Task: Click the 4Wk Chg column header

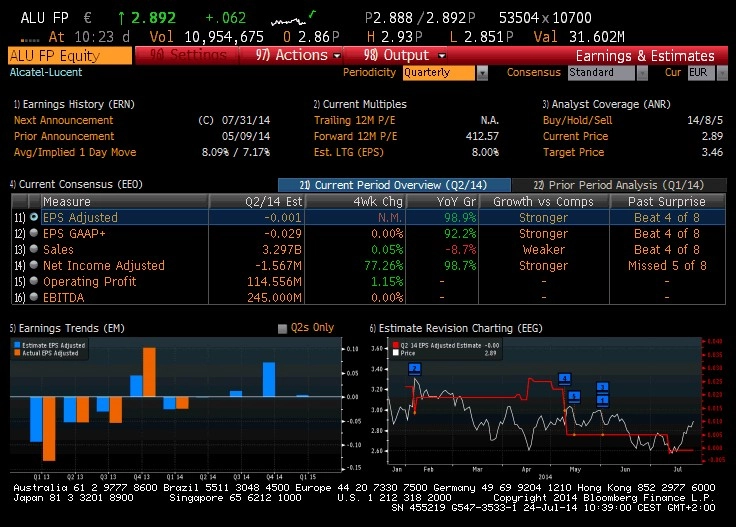Action: pos(355,201)
